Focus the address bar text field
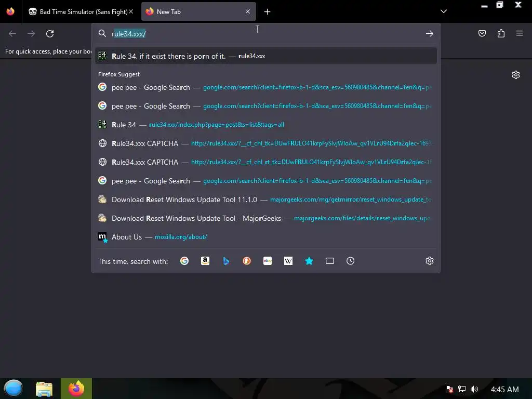Viewport: 532px width, 399px height. 267,34
